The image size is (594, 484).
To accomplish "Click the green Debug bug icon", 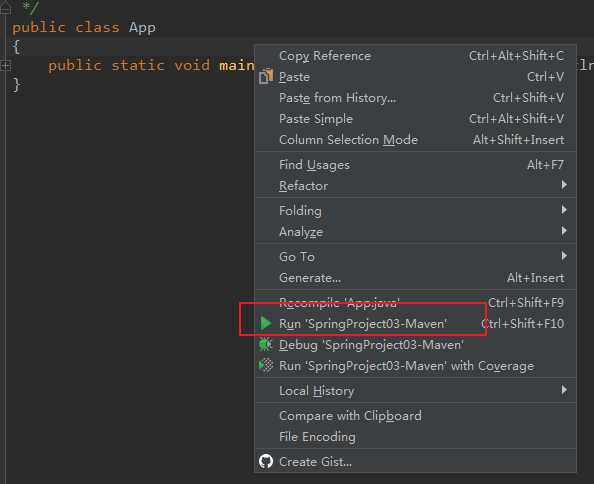I will [x=266, y=344].
